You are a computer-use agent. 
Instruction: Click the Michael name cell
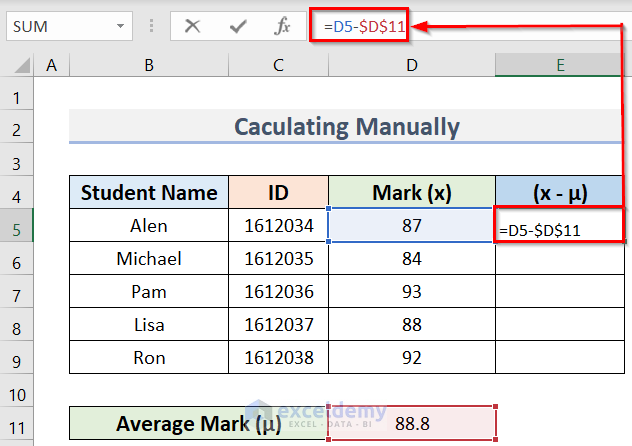click(x=149, y=259)
